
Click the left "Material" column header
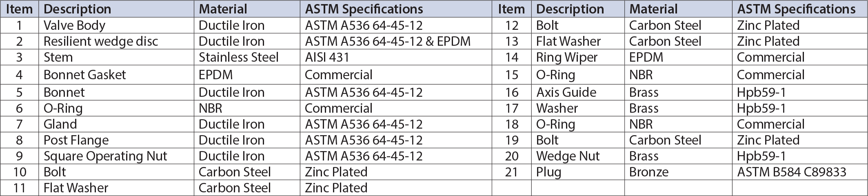[223, 9]
